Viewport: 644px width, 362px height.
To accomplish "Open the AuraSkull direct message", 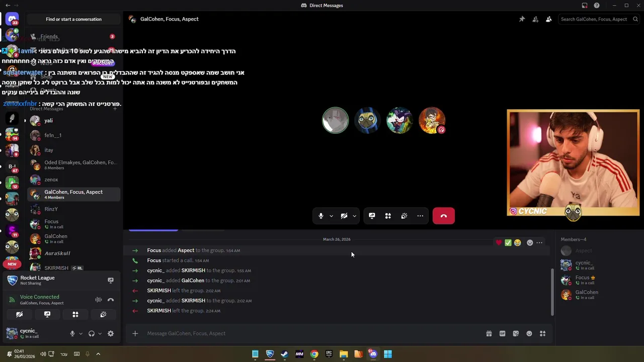I will 73,253.
